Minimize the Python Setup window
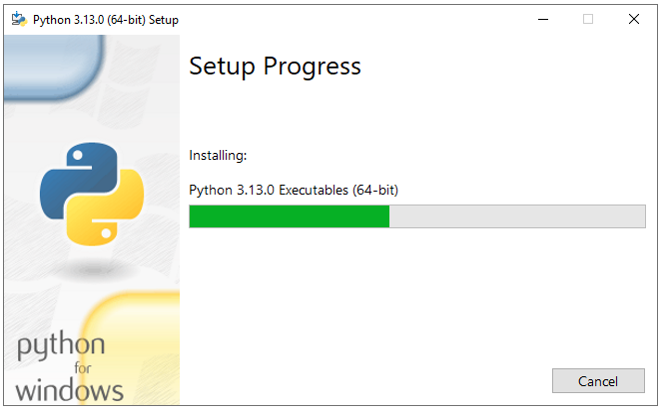Image resolution: width=663 pixels, height=408 pixels. (x=541, y=19)
